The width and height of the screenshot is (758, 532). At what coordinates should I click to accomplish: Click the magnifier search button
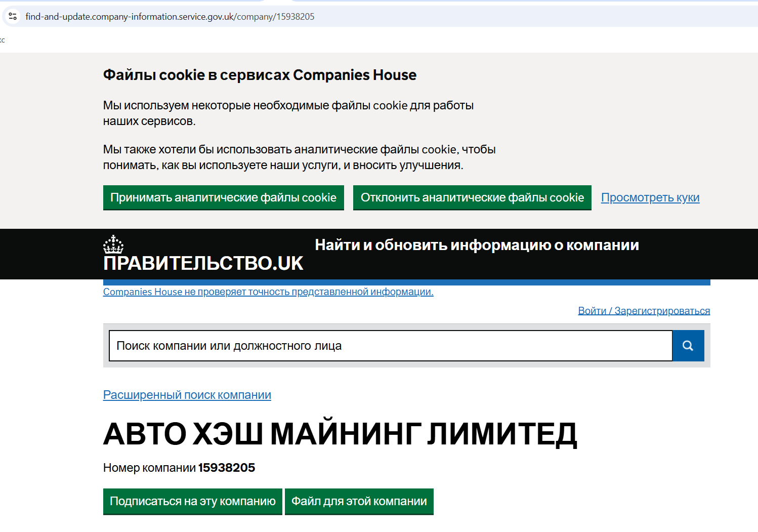point(688,346)
